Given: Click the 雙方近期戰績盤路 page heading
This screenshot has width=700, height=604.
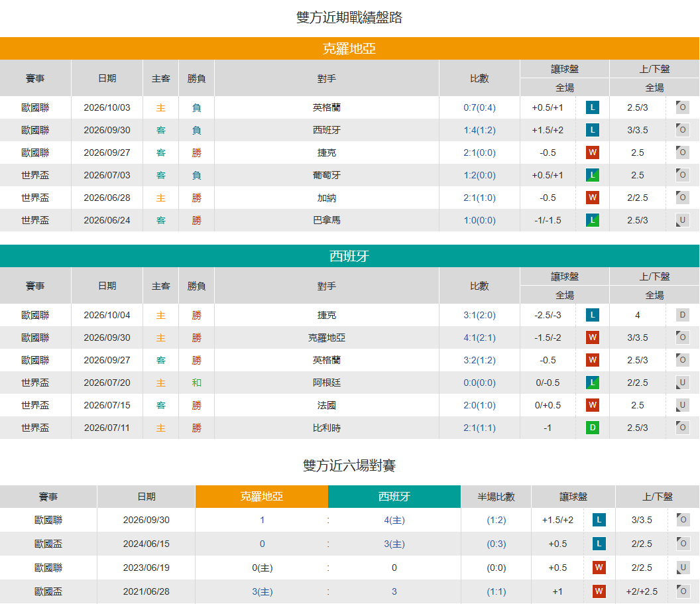Looking at the screenshot, I should point(349,17).
